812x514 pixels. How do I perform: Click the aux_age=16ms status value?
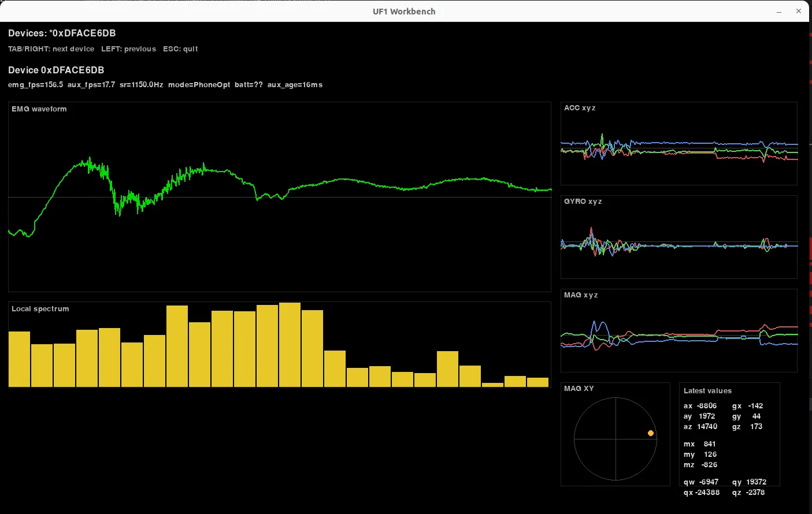pos(296,84)
